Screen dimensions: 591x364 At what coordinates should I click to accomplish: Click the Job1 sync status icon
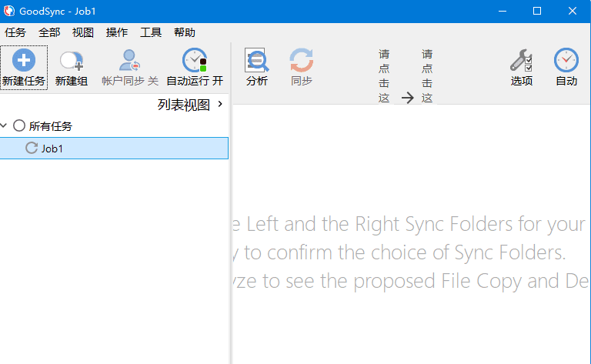click(32, 148)
